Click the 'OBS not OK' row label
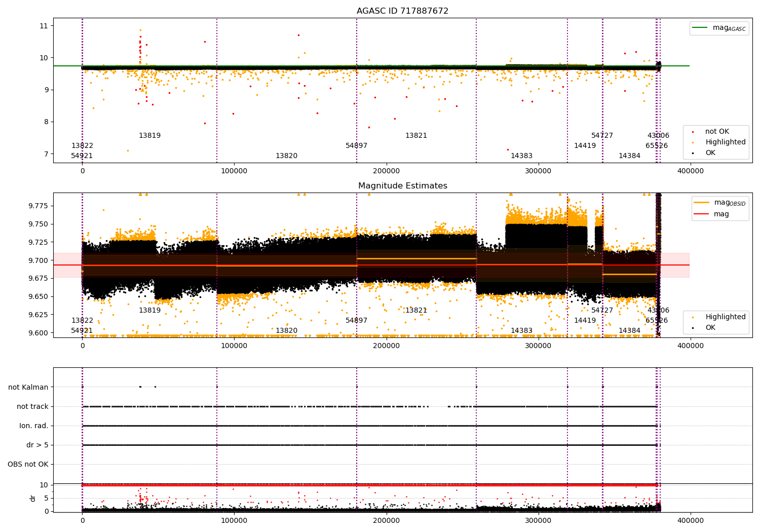Image resolution: width=760 pixels, height=532 pixels. pos(28,464)
